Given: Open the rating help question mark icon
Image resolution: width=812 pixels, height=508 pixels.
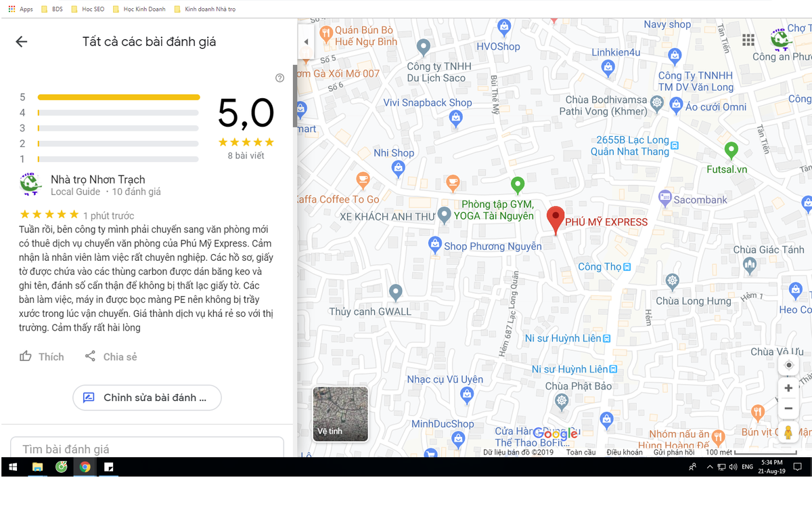Looking at the screenshot, I should [x=280, y=78].
